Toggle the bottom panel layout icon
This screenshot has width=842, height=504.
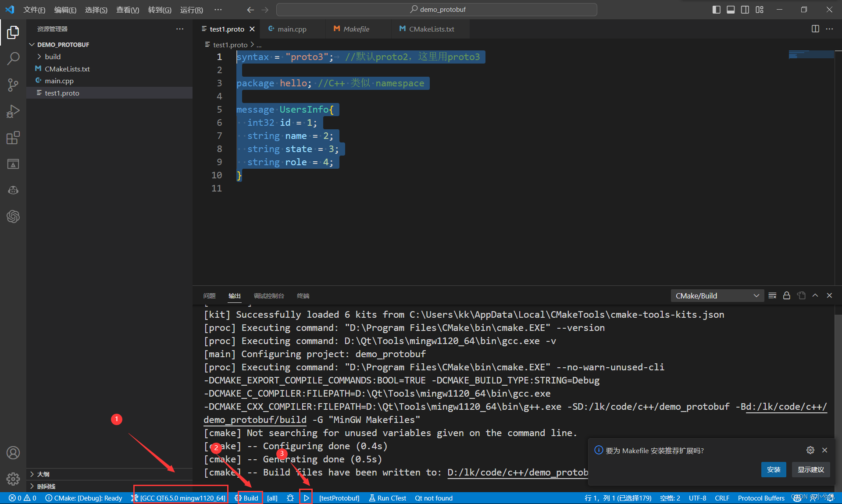(731, 10)
